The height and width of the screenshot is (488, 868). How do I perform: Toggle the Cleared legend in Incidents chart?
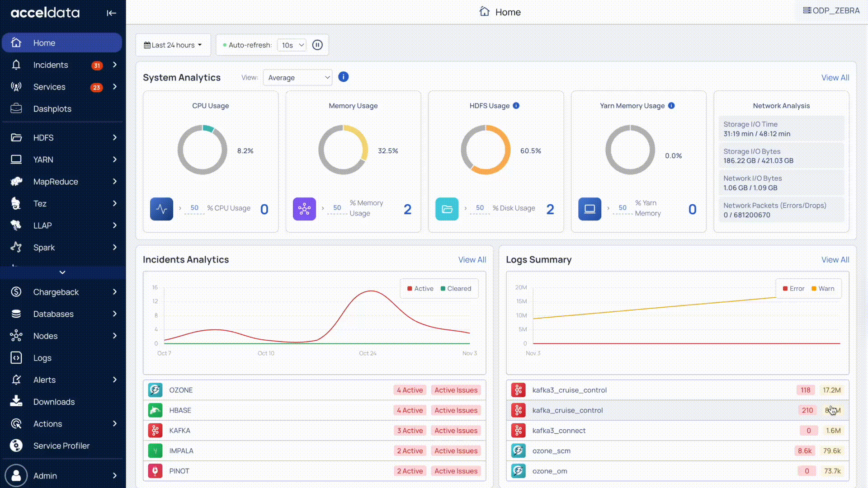point(456,289)
